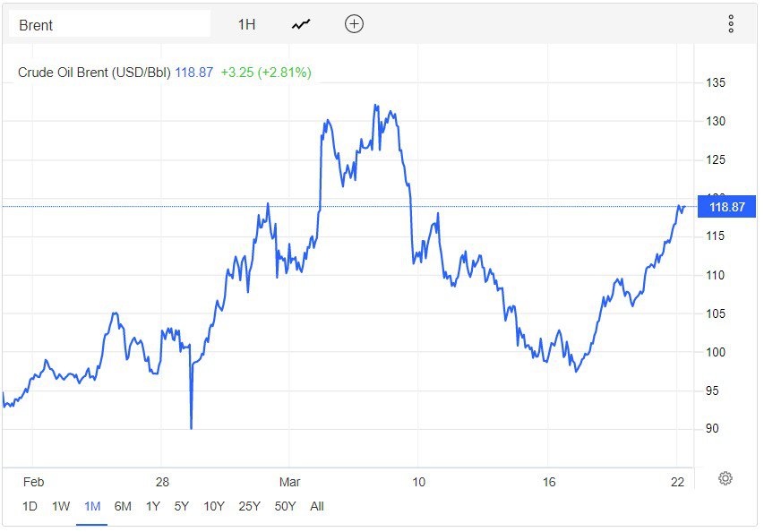Select the 1D time range
764x532 pixels.
click(30, 506)
